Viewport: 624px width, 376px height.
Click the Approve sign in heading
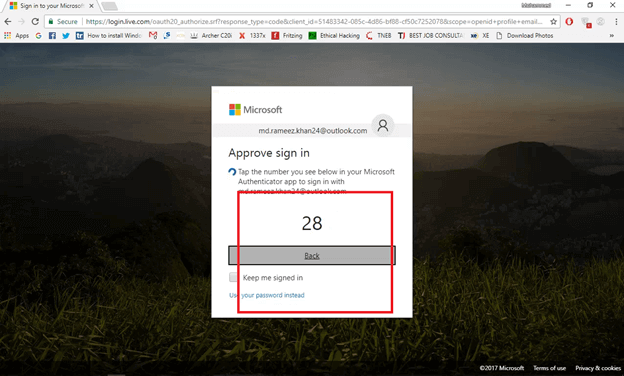269,153
